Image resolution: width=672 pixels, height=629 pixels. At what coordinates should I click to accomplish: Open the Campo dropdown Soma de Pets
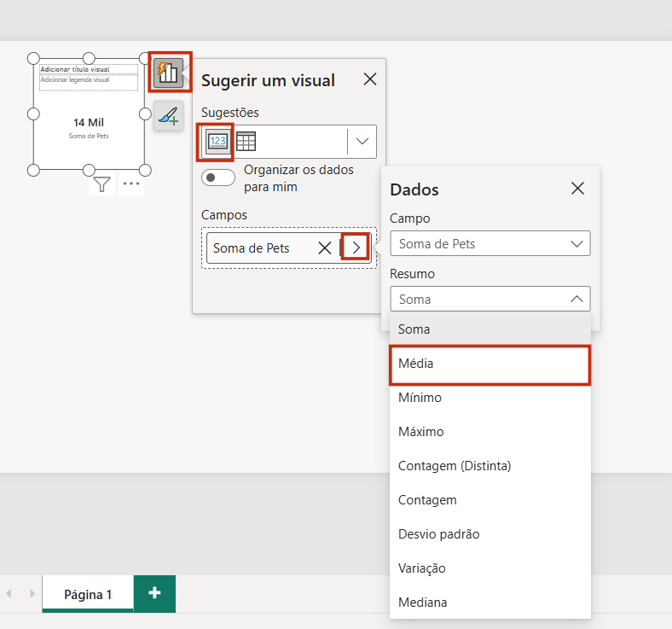(490, 243)
